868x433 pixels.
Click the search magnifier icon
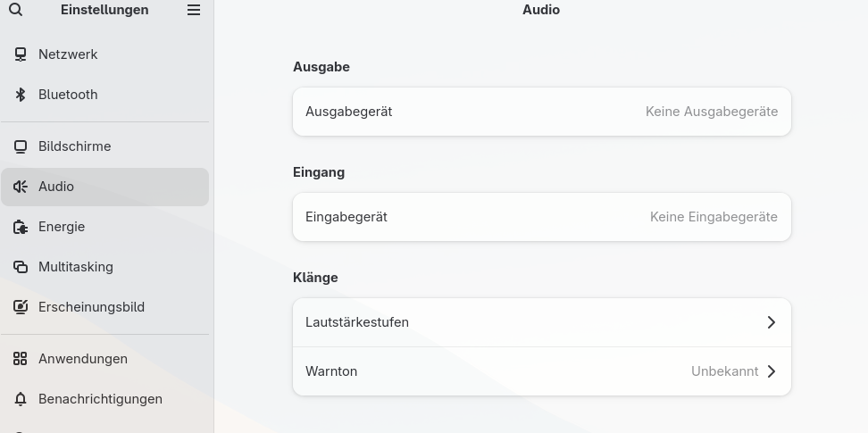[16, 10]
